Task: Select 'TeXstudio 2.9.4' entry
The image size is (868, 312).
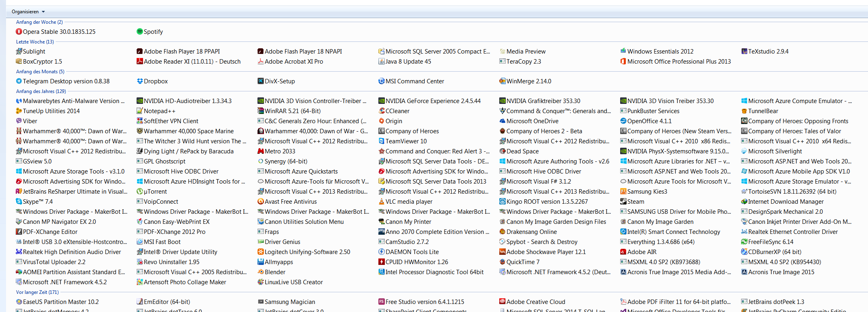Action: [x=765, y=51]
